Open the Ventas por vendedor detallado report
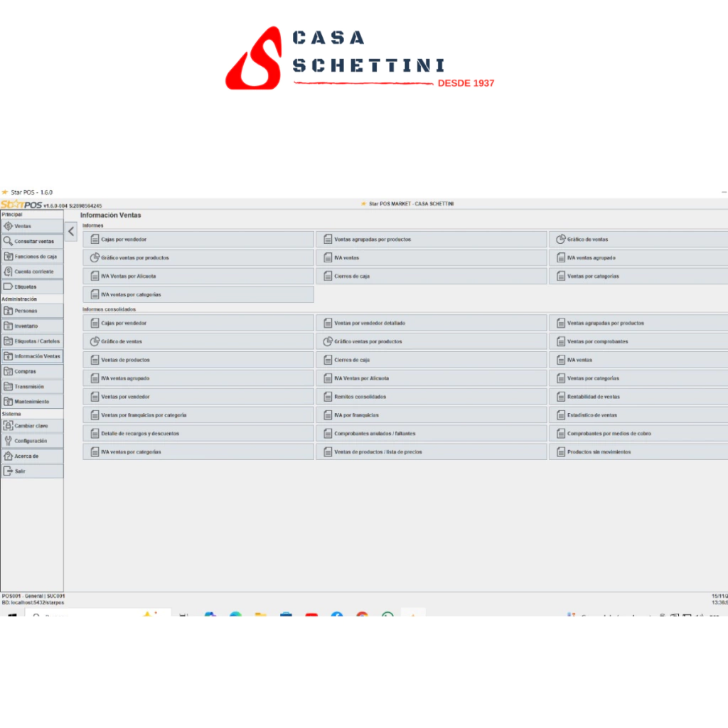The height and width of the screenshot is (728, 728). tap(370, 323)
